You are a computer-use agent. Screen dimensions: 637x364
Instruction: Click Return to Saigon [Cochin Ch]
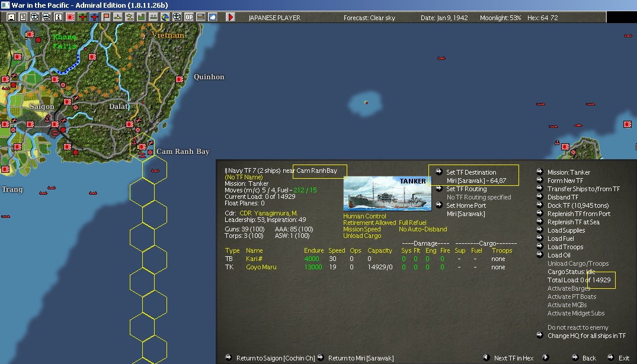(276, 358)
